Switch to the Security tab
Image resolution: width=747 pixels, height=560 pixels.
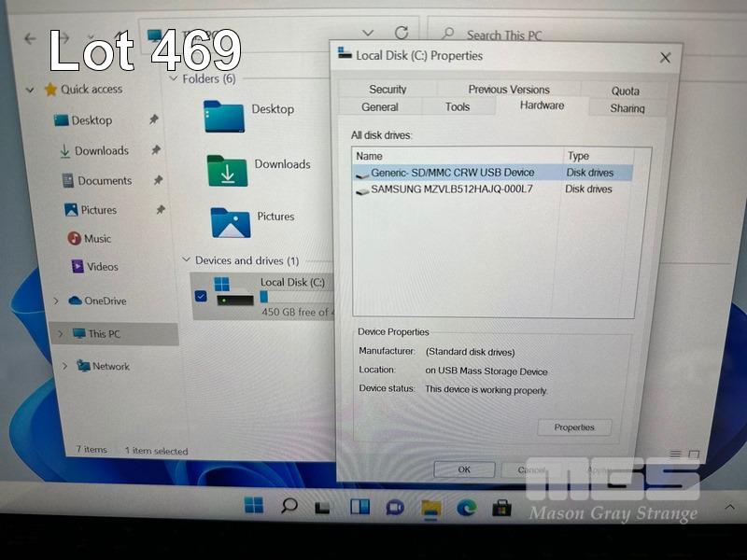(x=388, y=90)
